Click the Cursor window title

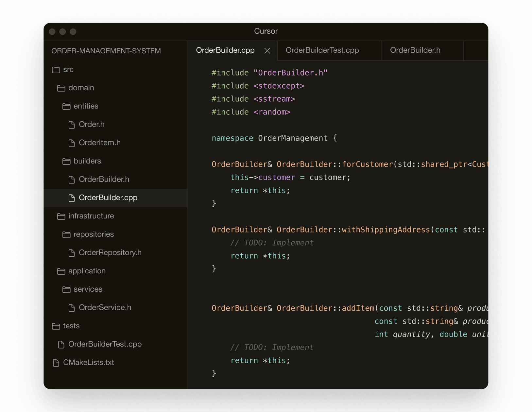(x=266, y=31)
